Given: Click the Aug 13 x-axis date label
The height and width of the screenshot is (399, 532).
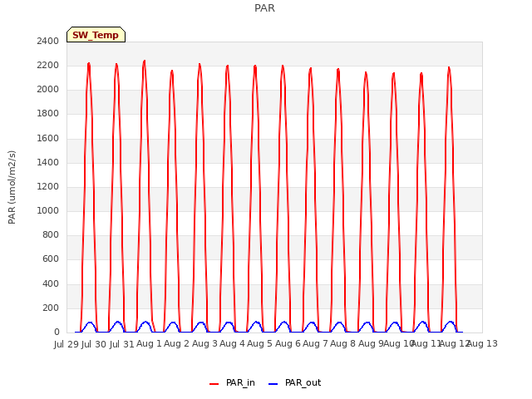Looking at the screenshot, I should 482,343.
